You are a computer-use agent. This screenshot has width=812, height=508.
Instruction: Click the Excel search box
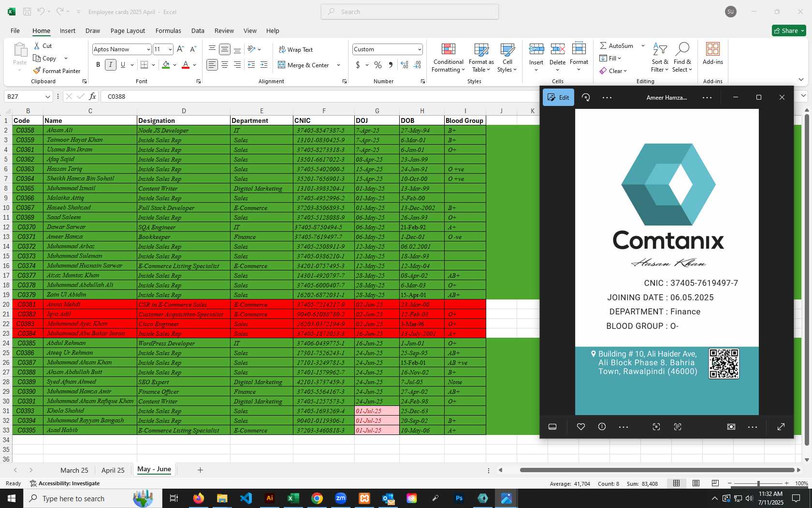click(410, 12)
